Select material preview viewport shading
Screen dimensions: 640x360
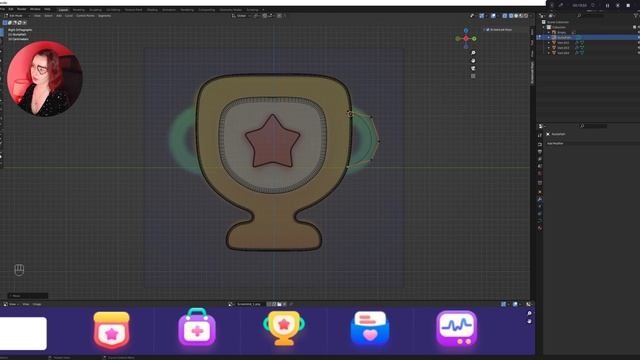click(521, 16)
